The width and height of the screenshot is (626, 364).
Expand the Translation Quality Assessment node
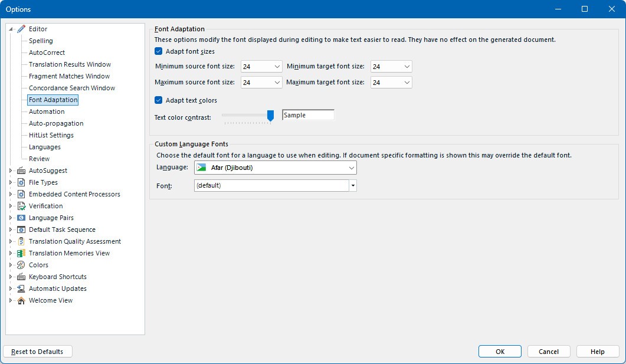point(11,241)
